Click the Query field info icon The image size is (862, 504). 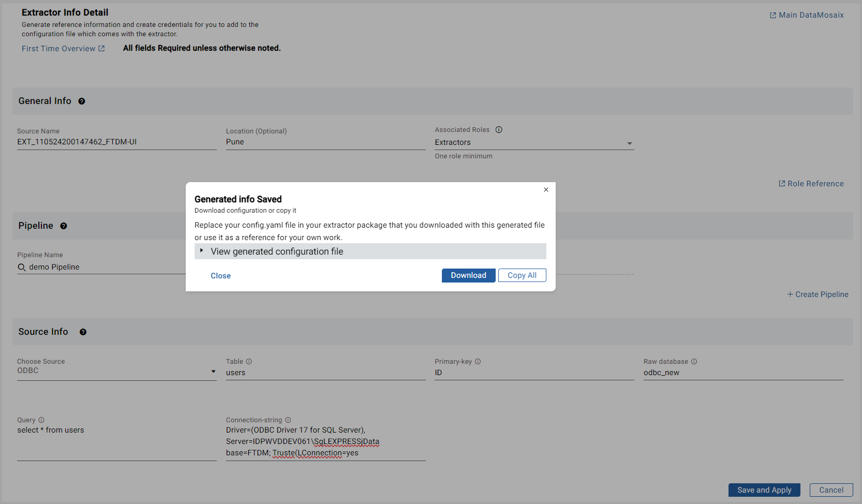click(x=41, y=420)
